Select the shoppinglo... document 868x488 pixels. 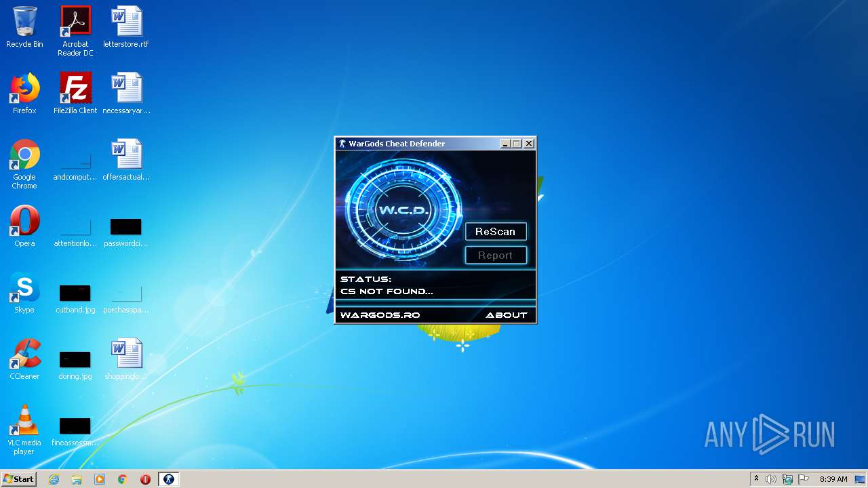coord(126,359)
